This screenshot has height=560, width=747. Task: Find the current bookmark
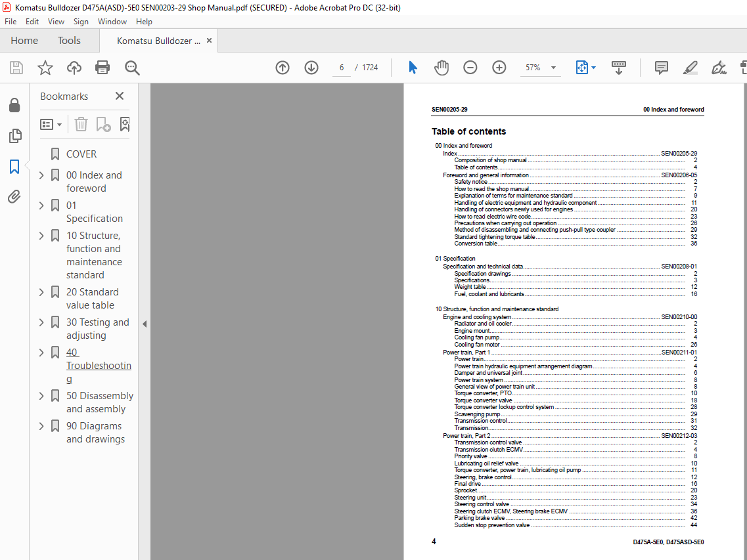(124, 124)
